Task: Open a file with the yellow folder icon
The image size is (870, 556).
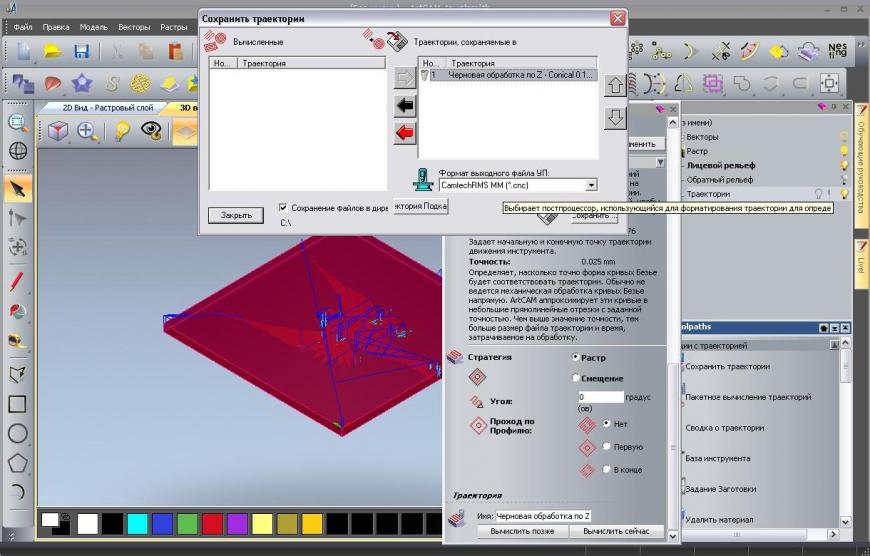Action: 53,52
